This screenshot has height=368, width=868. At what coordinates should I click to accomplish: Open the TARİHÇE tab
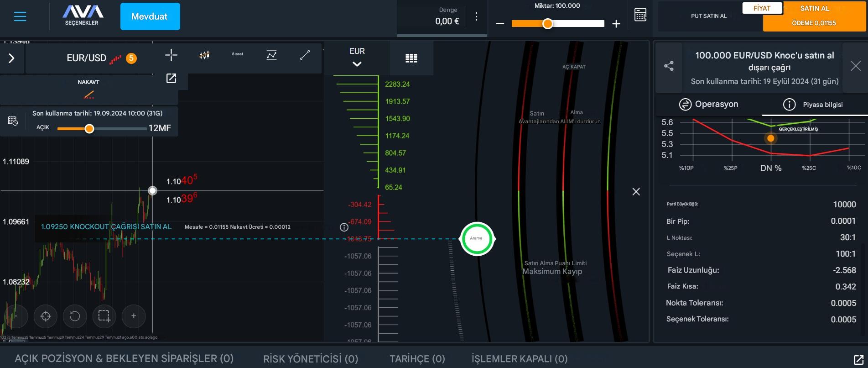pos(417,359)
